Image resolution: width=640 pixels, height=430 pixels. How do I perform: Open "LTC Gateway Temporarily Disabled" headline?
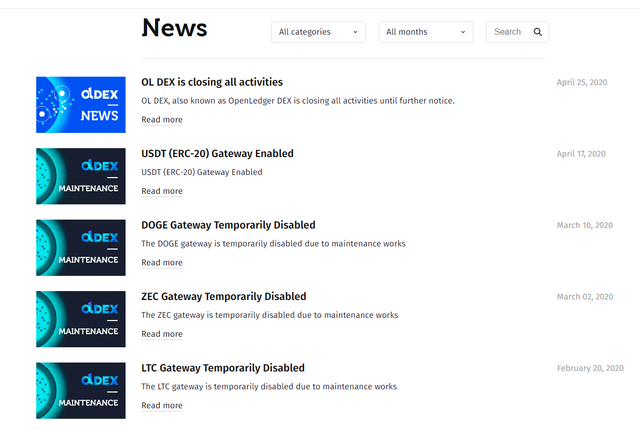(223, 368)
